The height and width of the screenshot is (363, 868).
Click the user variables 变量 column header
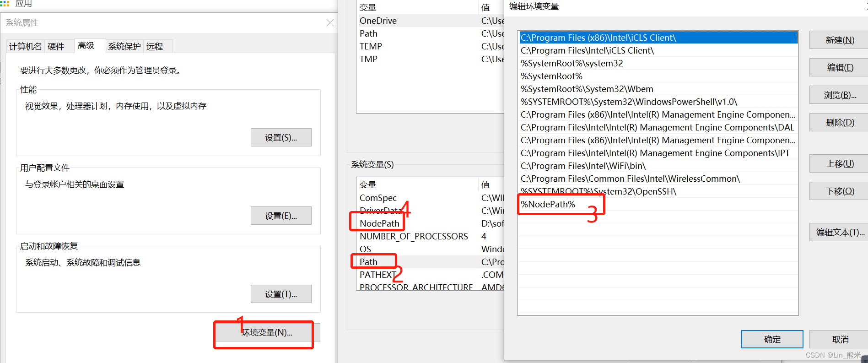(x=417, y=7)
